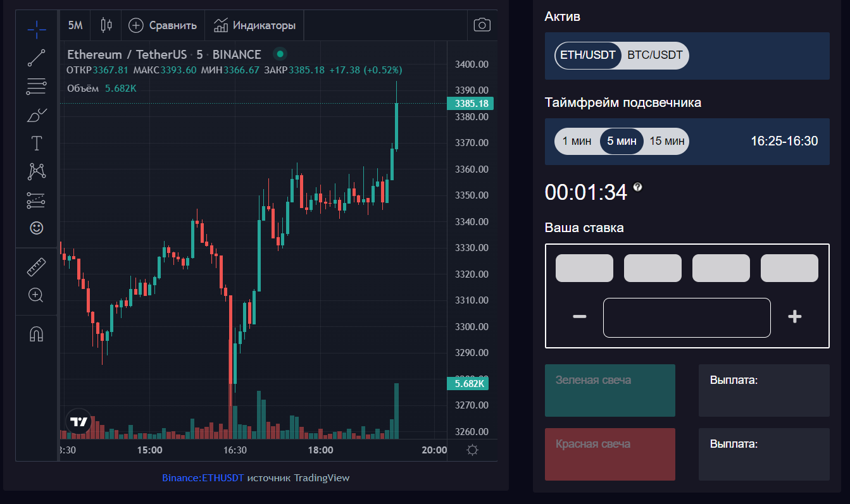
Task: Select the text annotation tool
Action: (37, 143)
